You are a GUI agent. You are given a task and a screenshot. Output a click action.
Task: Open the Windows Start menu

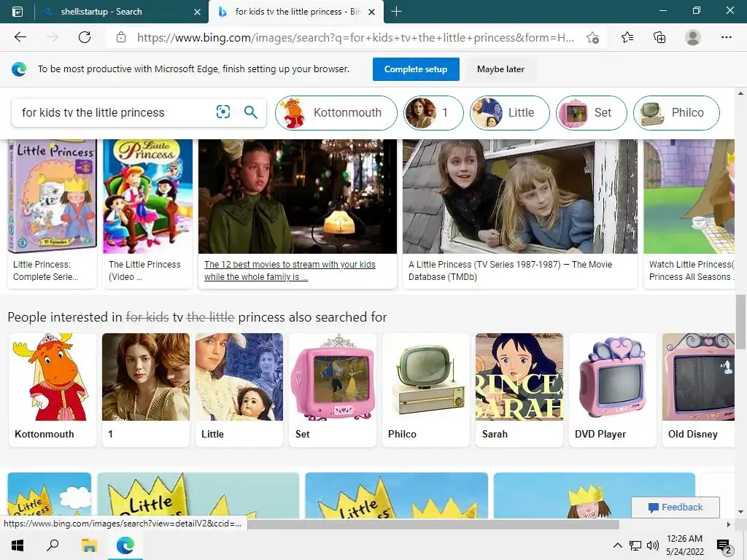18,545
